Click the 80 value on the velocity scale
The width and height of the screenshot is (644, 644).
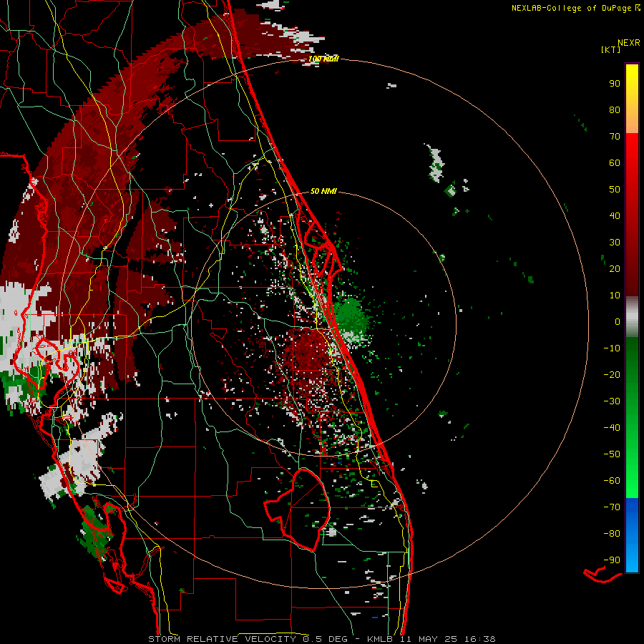click(615, 109)
